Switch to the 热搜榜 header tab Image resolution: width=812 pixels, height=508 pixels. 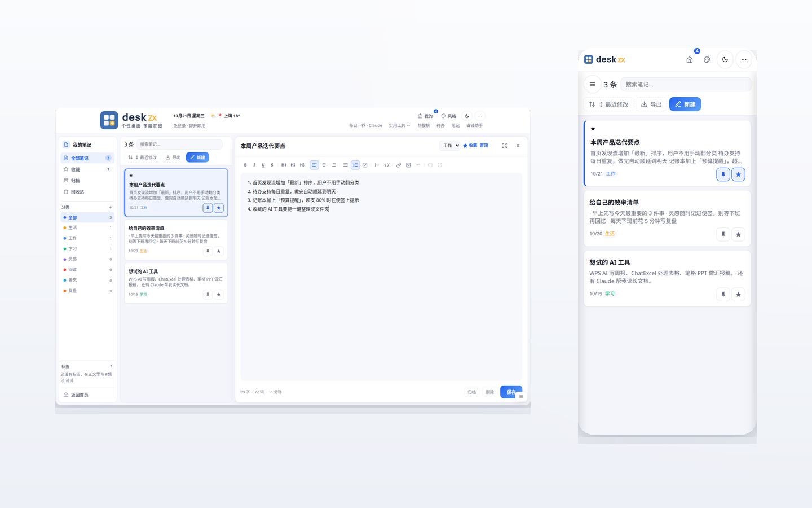click(x=423, y=125)
